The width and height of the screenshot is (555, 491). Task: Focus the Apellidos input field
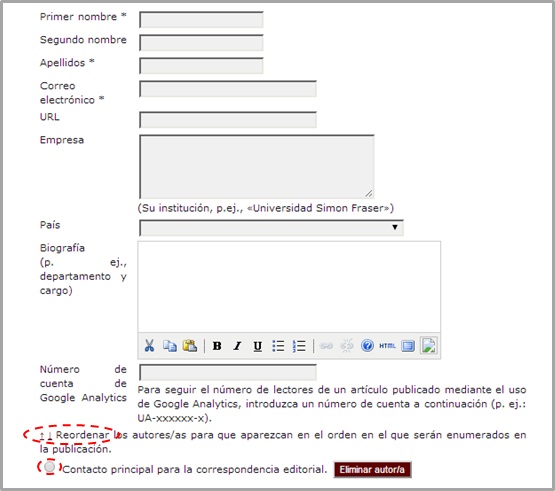(201, 65)
